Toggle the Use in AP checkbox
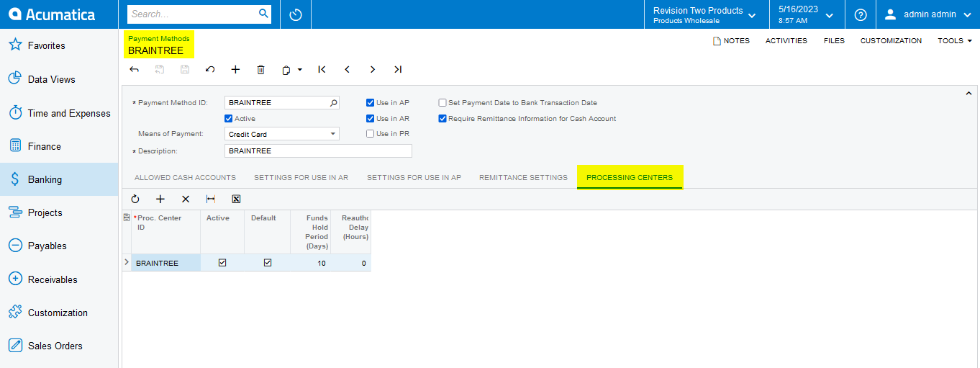980x368 pixels. [370, 103]
